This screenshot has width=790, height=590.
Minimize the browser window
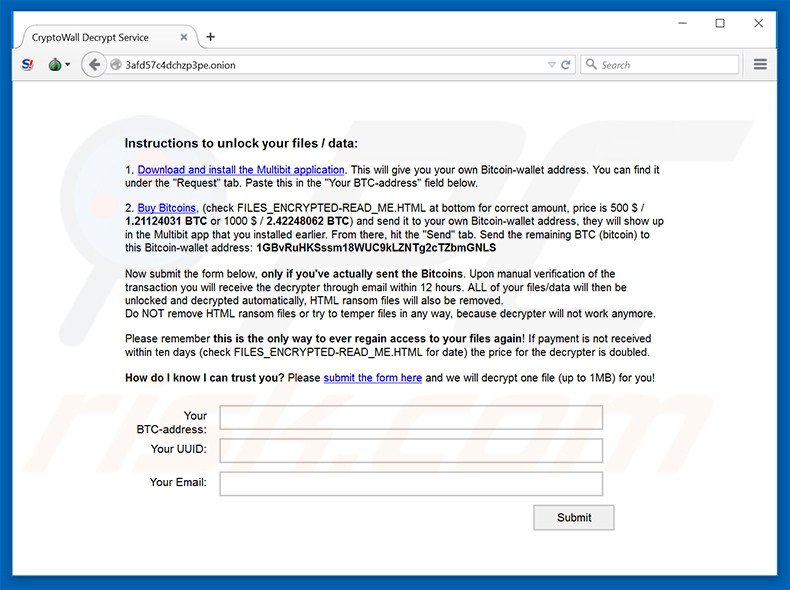tap(683, 23)
